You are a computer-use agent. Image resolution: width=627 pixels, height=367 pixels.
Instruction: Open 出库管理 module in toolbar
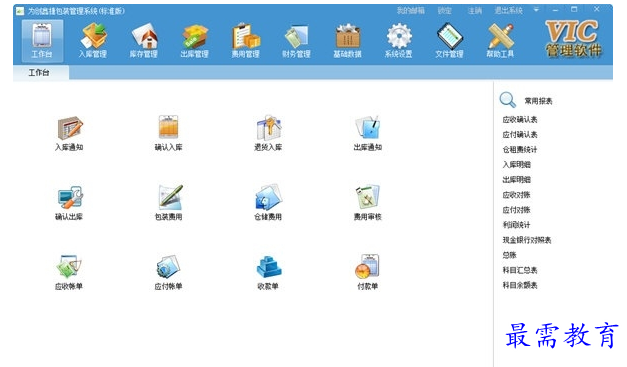click(195, 41)
